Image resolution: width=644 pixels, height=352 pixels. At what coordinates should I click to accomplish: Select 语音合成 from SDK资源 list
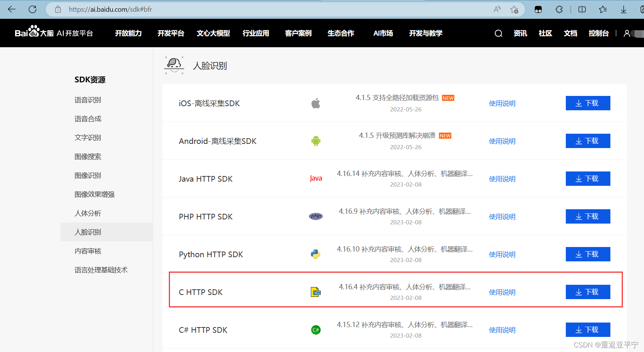[88, 119]
